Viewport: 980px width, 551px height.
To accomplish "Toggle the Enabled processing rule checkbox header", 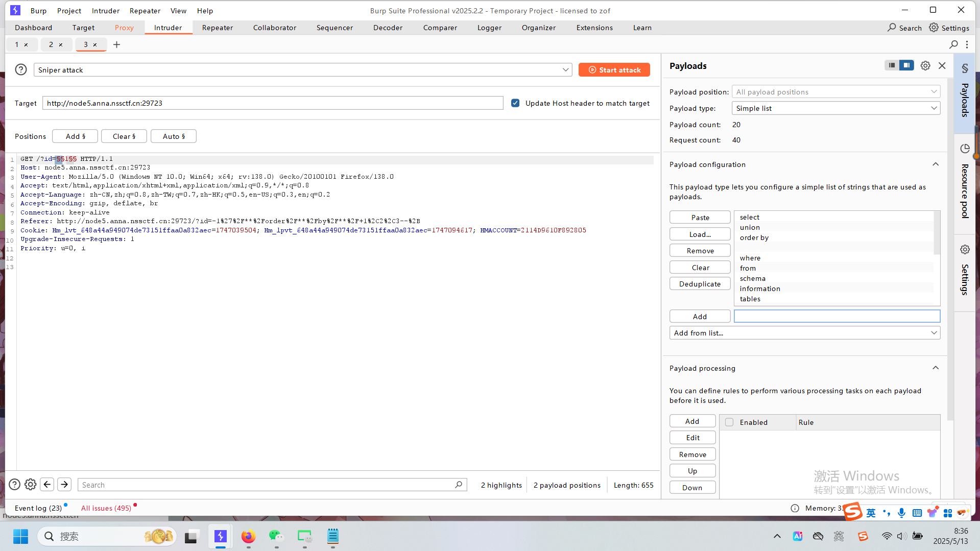I will [x=729, y=422].
